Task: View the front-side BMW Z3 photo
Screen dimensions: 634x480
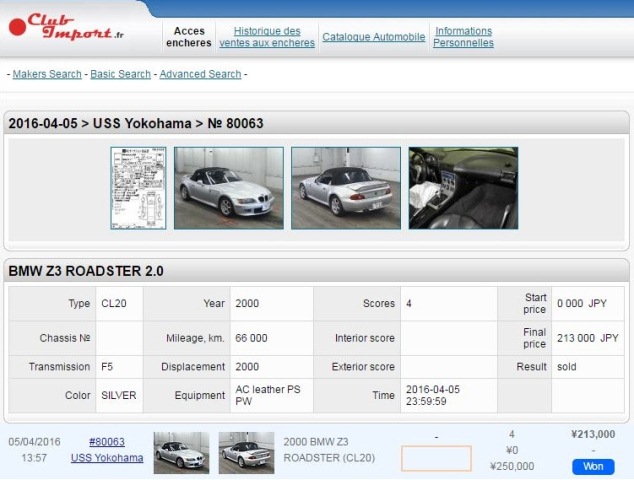Action: [229, 188]
